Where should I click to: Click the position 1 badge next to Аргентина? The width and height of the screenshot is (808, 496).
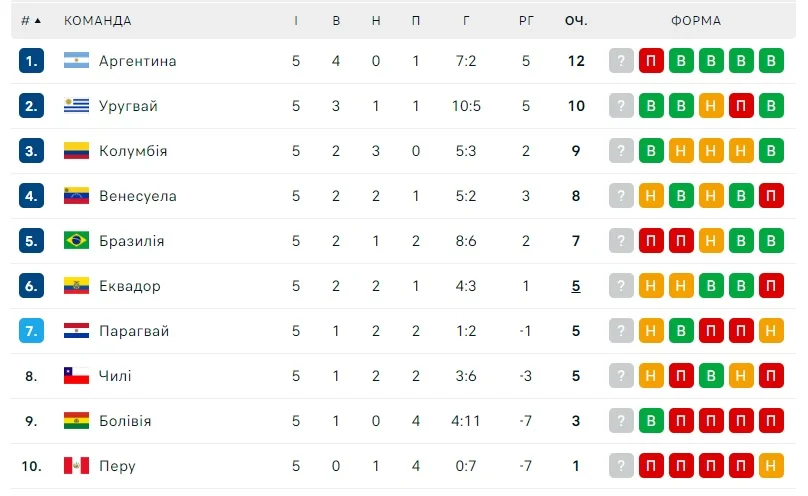click(31, 61)
